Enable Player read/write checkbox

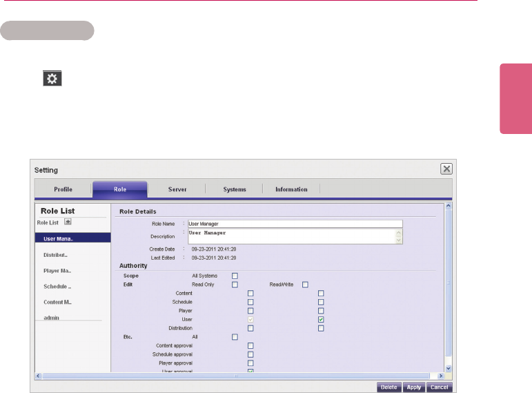click(321, 311)
